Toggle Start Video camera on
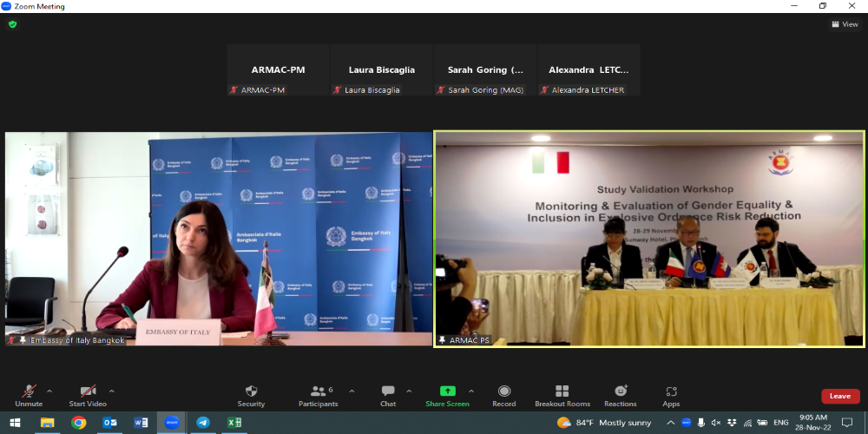 coord(87,395)
